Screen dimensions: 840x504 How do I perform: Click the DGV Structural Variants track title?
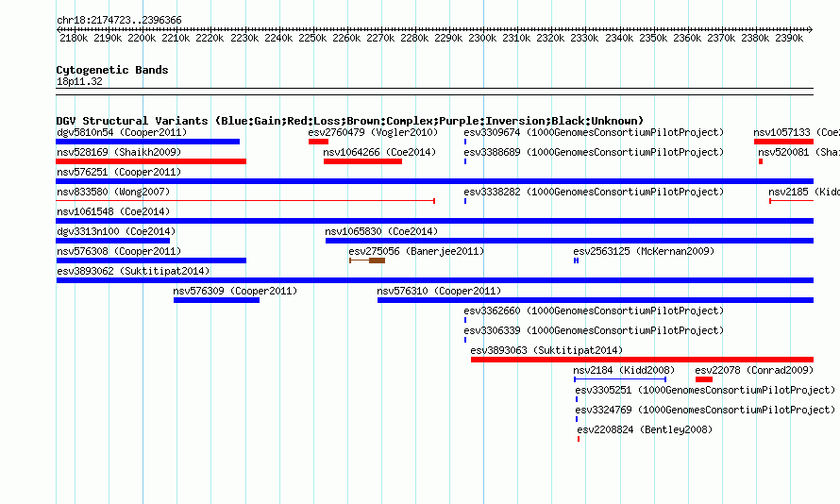tap(350, 121)
